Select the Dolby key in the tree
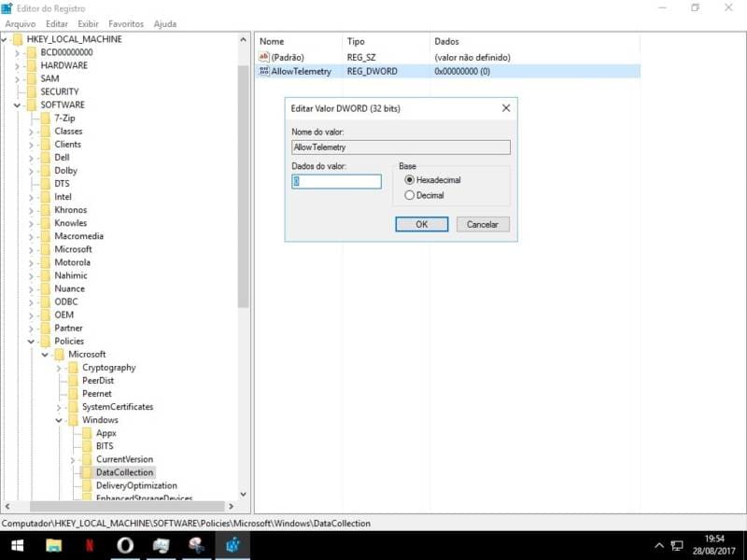This screenshot has height=560, width=747. click(65, 171)
